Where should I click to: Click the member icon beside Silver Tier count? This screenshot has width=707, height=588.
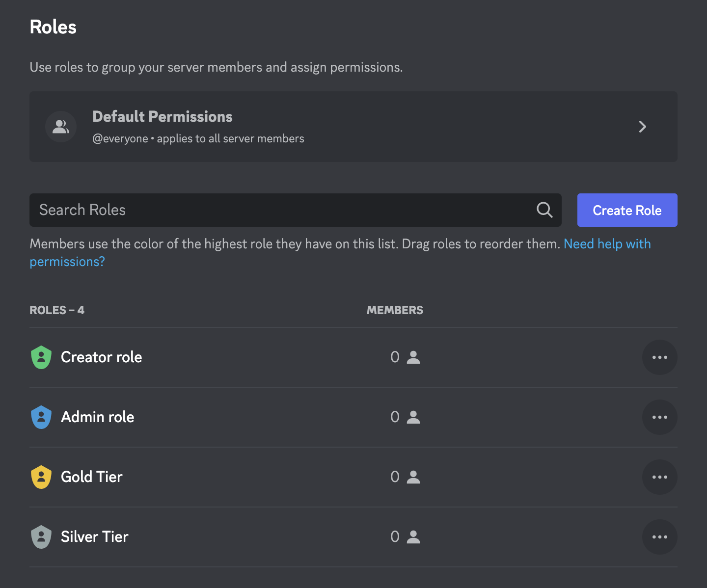413,537
